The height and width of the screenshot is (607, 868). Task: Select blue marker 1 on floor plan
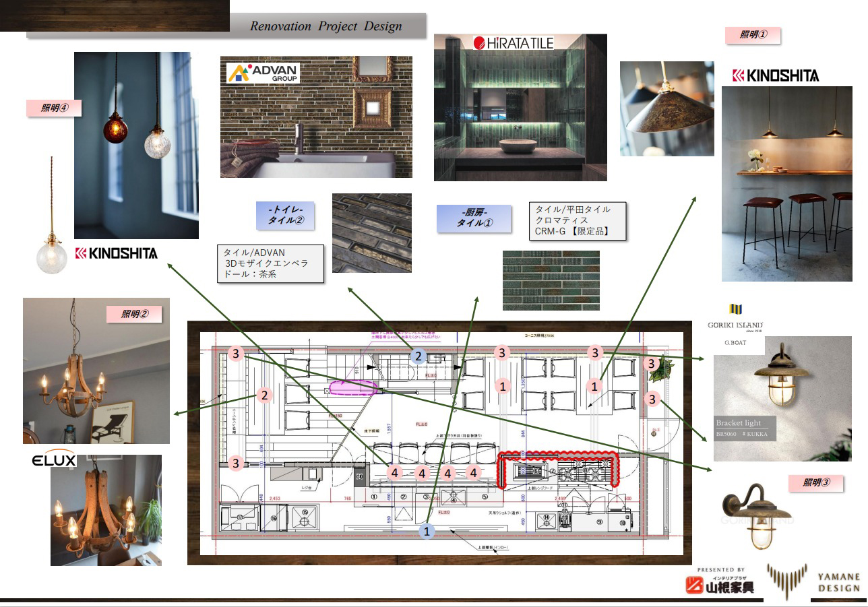(x=427, y=531)
